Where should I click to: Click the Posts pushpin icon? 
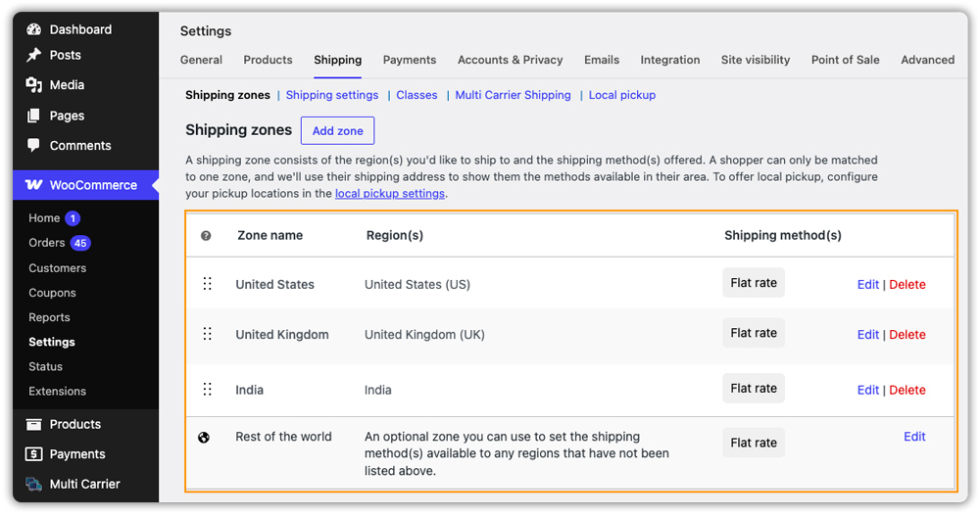coord(33,55)
